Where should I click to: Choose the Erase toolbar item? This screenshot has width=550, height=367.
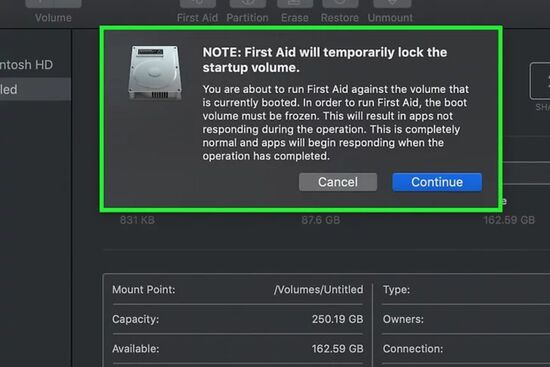[x=295, y=11]
